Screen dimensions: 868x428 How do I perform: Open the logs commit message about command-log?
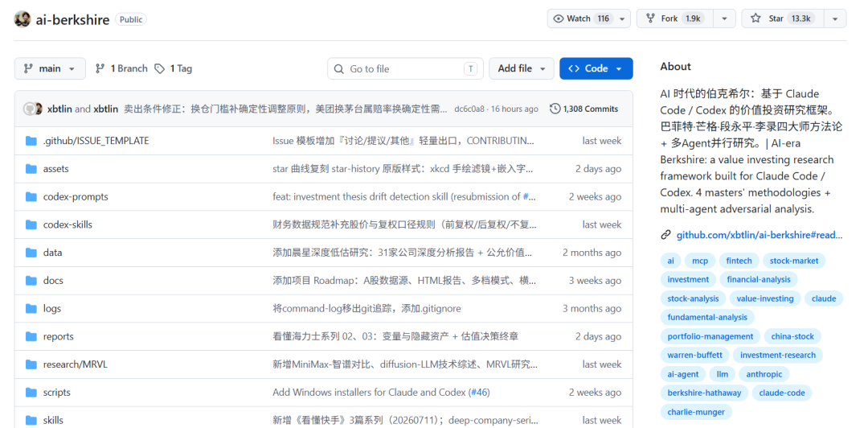(366, 308)
